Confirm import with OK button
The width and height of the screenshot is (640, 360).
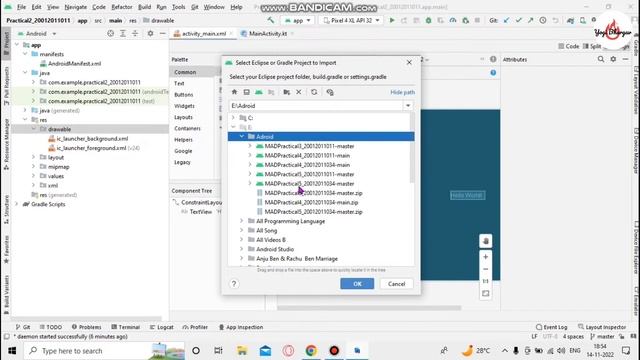pos(357,284)
